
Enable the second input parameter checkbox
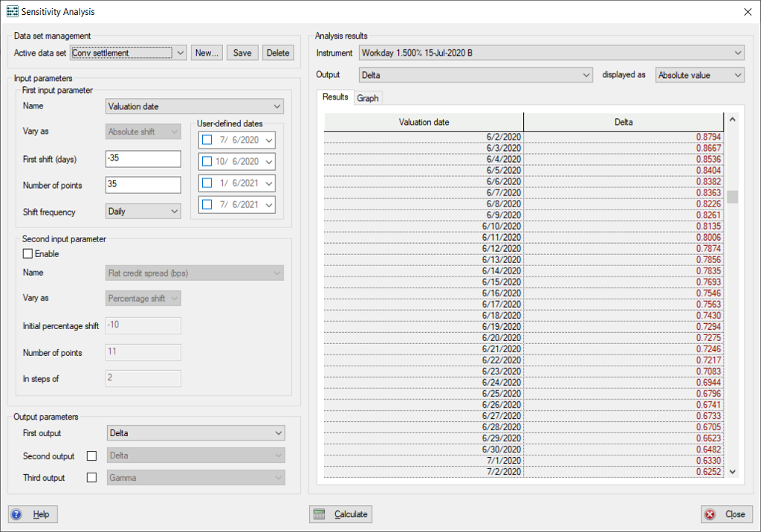click(x=28, y=253)
